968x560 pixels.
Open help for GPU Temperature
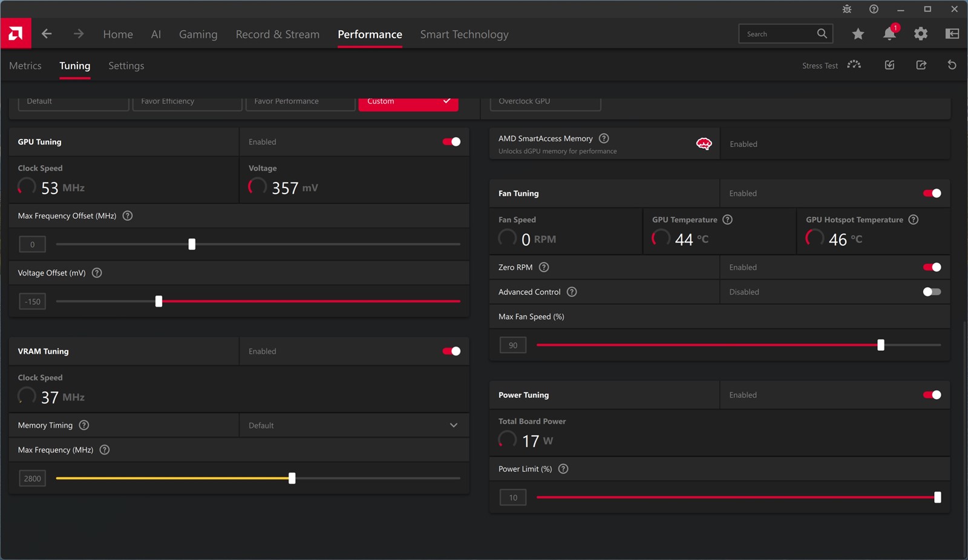(728, 220)
